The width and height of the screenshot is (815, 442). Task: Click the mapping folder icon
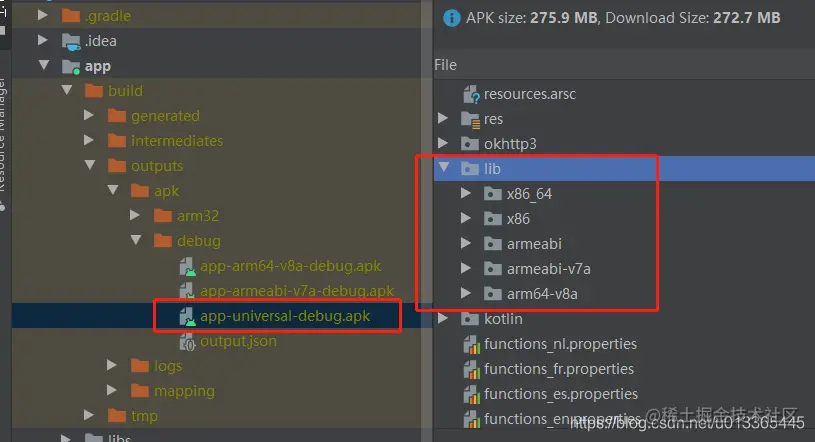pyautogui.click(x=139, y=391)
